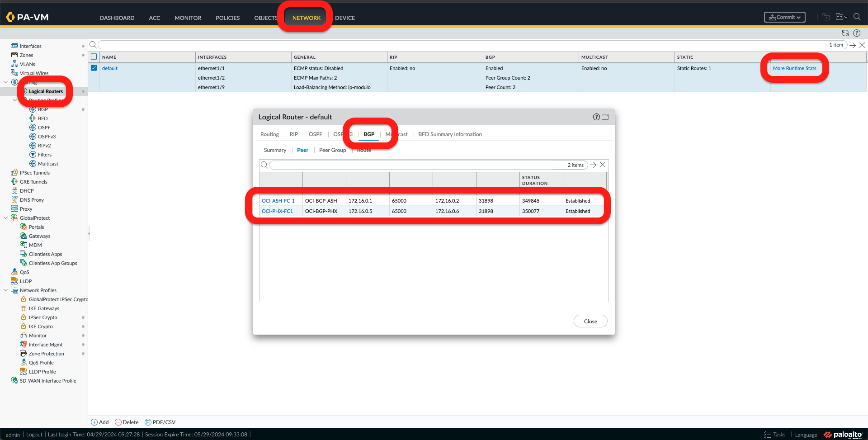Viewport: 868px width, 440px height.
Task: Click the refresh icon in the top right
Action: pos(845,33)
